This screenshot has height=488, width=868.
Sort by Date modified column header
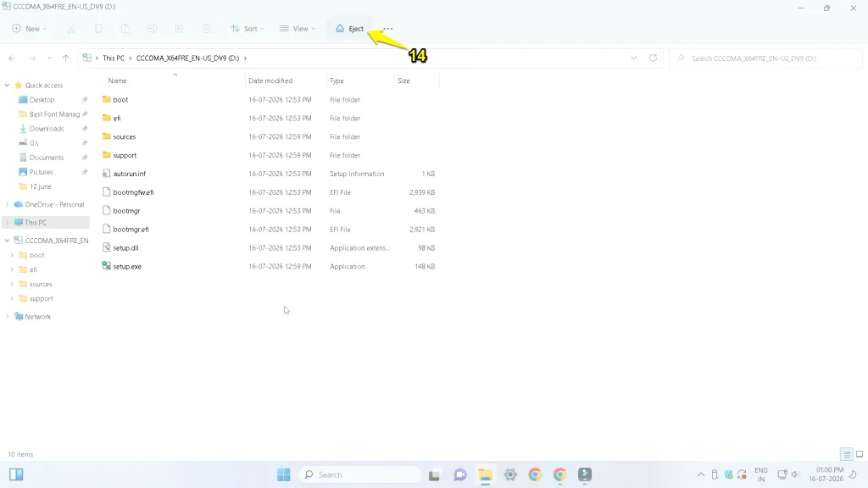click(270, 80)
